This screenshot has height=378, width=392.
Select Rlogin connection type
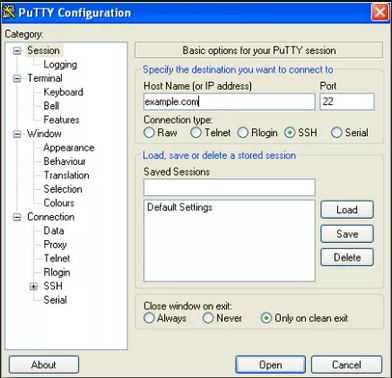pyautogui.click(x=243, y=133)
